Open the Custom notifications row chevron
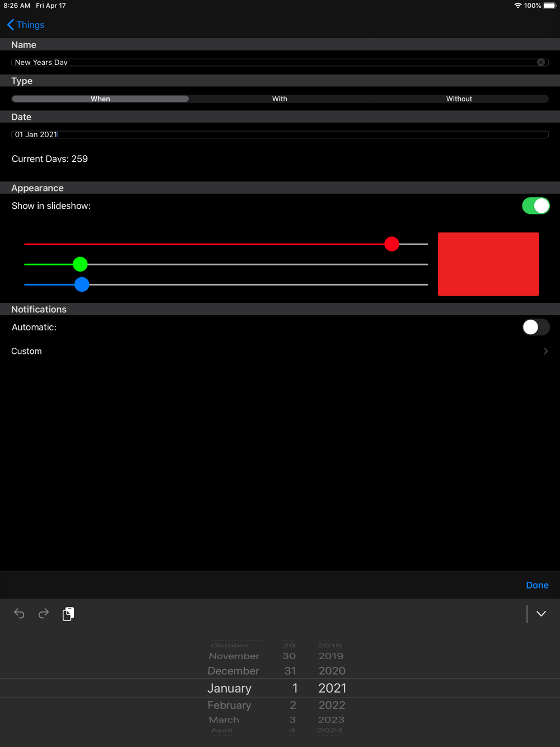Image resolution: width=560 pixels, height=747 pixels. point(545,351)
